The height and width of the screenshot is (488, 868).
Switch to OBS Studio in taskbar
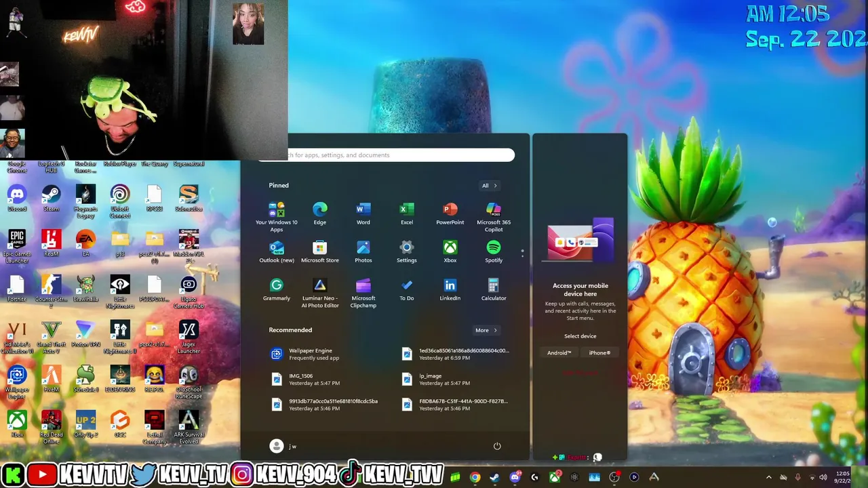click(614, 477)
